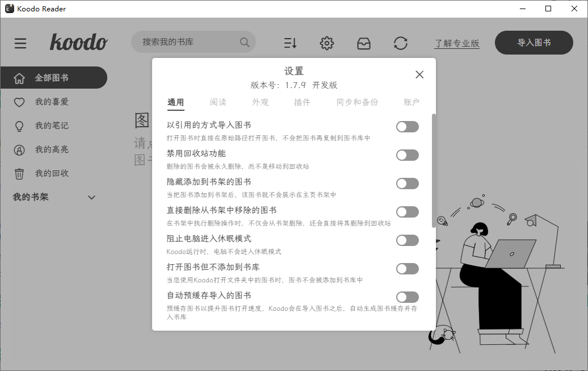Viewport: 588px width, 371px height.
Task: Click the 导入图书 button
Action: (534, 43)
